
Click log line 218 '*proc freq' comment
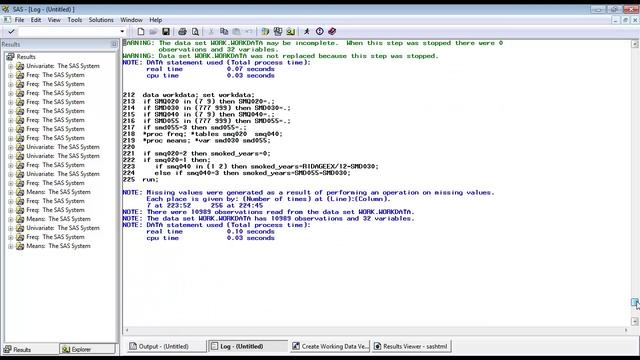click(x=202, y=134)
